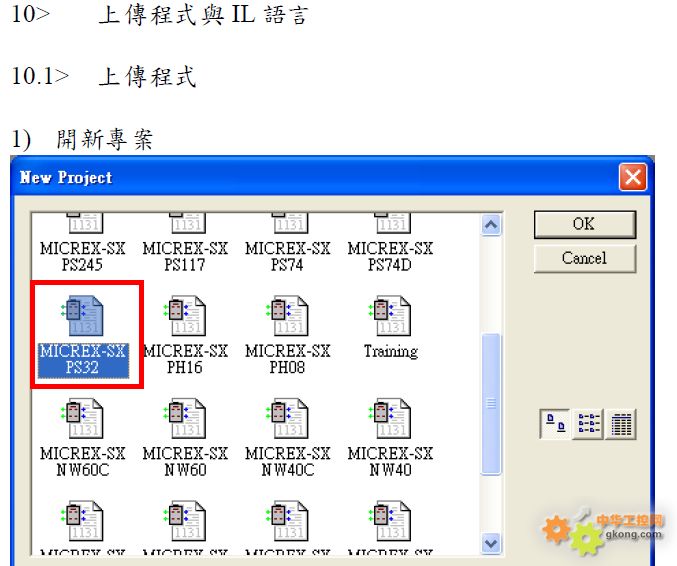Switch to large icons view
The image size is (677, 566).
pyautogui.click(x=555, y=424)
